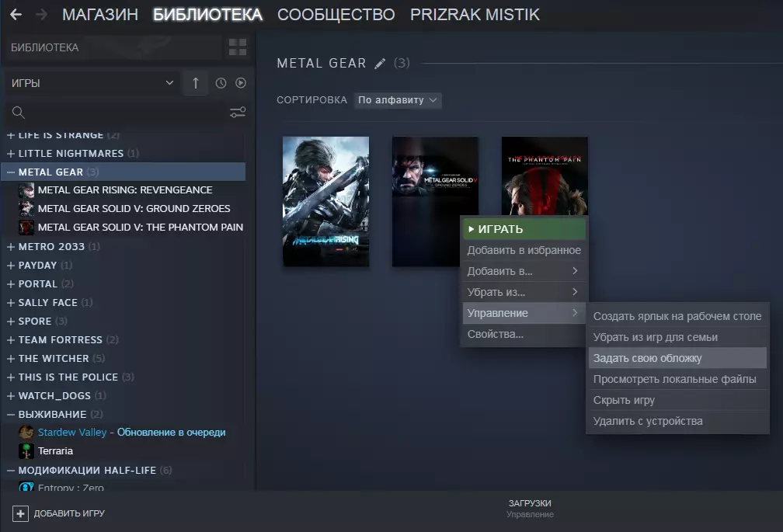Image resolution: width=783 pixels, height=532 pixels.
Task: Click ДОБАВИТЬ ИГРУ button
Action: coord(58,513)
